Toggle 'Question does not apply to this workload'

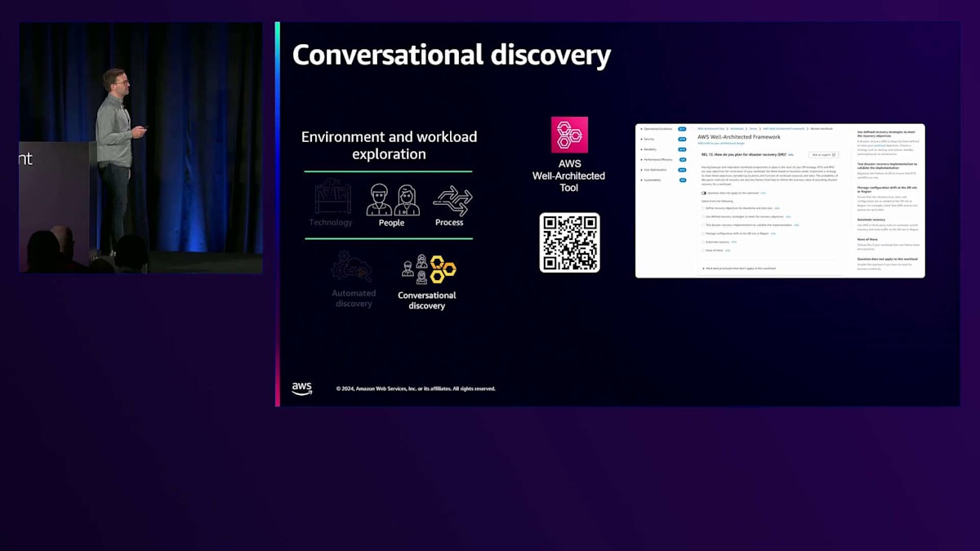pos(704,193)
